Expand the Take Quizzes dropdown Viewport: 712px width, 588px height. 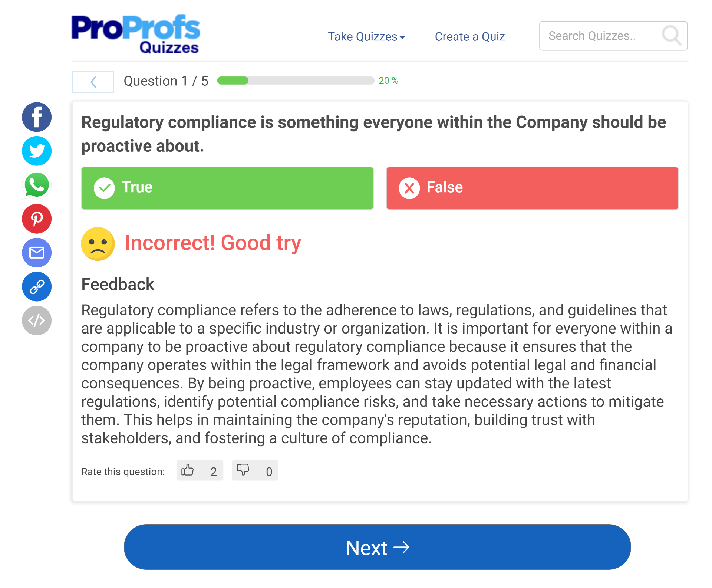pos(366,37)
